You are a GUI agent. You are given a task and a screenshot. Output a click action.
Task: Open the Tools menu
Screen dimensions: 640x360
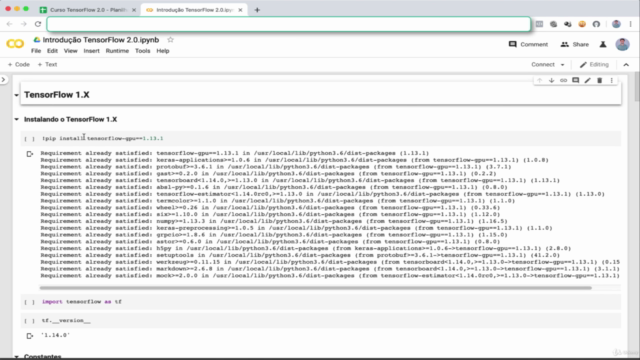(142, 51)
